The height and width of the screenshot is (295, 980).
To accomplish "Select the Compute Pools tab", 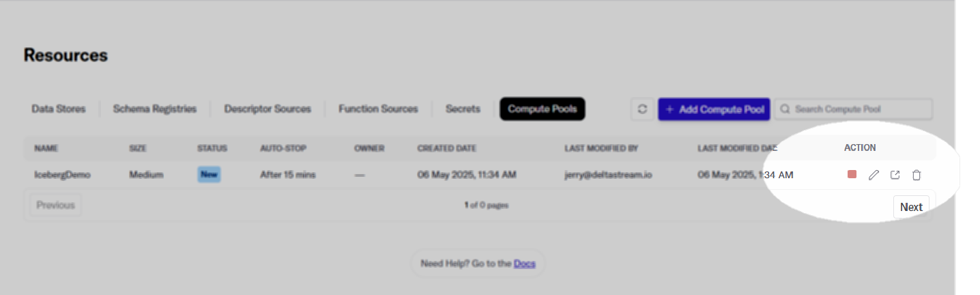I will click(x=542, y=109).
